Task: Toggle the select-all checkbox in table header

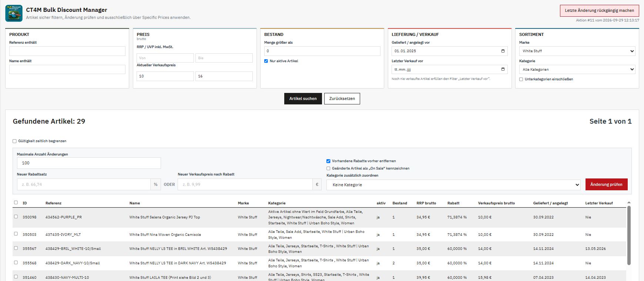Action: (x=16, y=203)
